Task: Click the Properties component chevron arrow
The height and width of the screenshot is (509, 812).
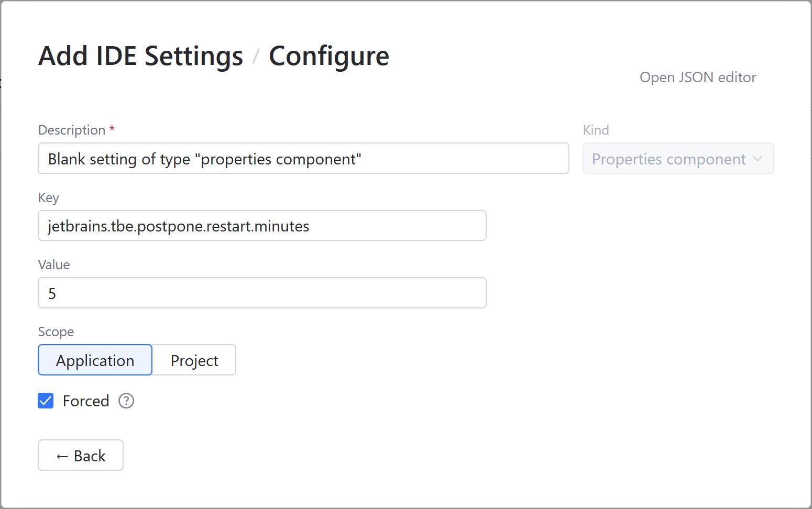Action: tap(758, 159)
